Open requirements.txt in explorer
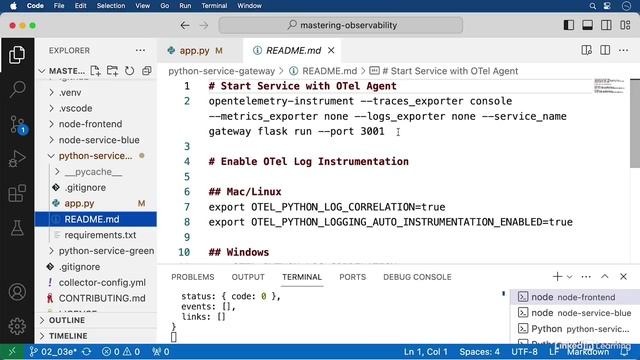The width and height of the screenshot is (640, 360). click(96, 235)
